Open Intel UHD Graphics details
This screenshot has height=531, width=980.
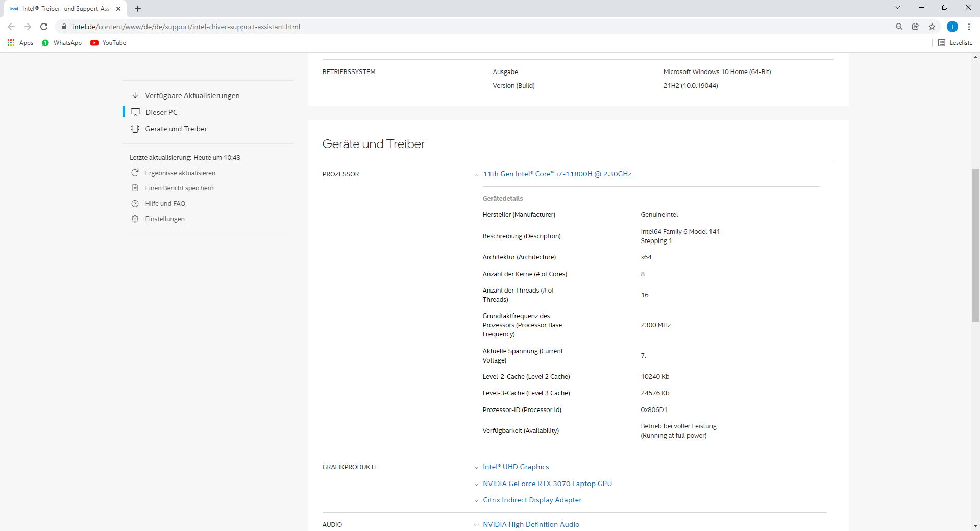[516, 467]
